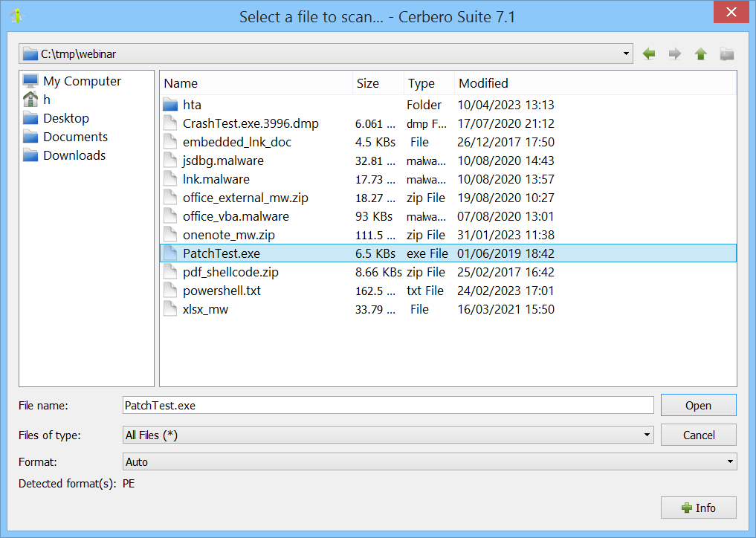Click the File name input field
The width and height of the screenshot is (756, 538).
[388, 405]
